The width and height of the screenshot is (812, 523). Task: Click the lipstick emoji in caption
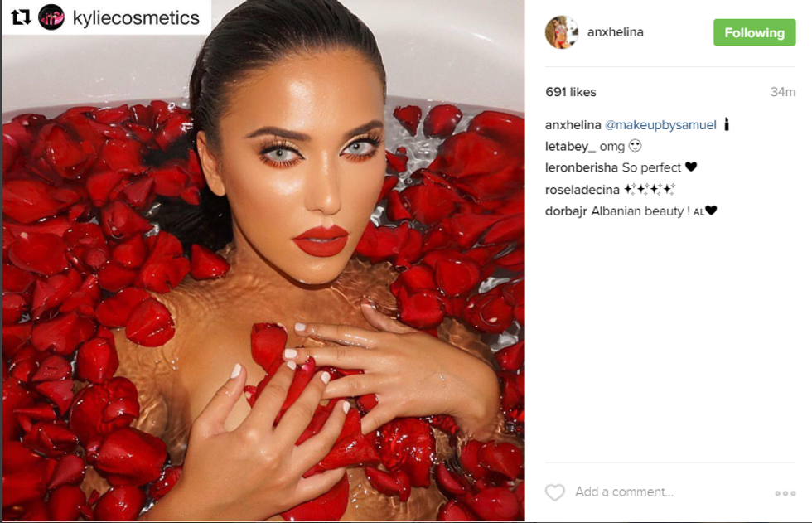[x=727, y=124]
